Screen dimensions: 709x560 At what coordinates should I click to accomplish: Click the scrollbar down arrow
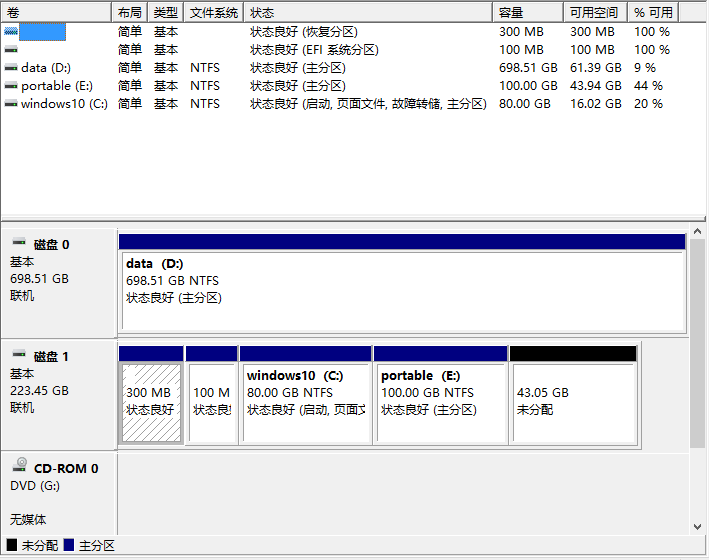(698, 527)
